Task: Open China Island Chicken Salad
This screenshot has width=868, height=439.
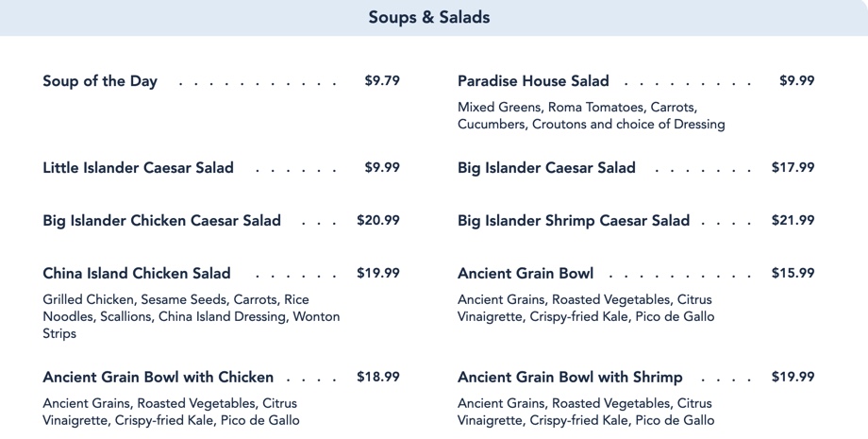Action: 137,274
